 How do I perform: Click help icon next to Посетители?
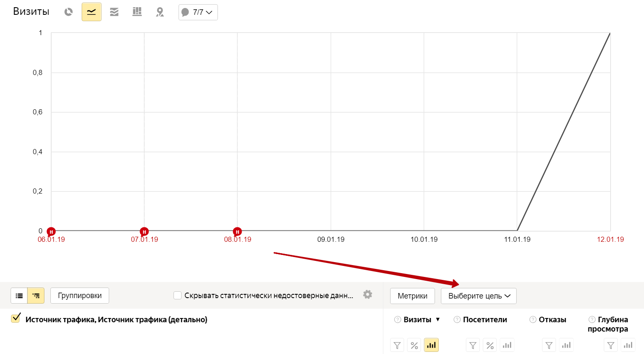pos(457,320)
